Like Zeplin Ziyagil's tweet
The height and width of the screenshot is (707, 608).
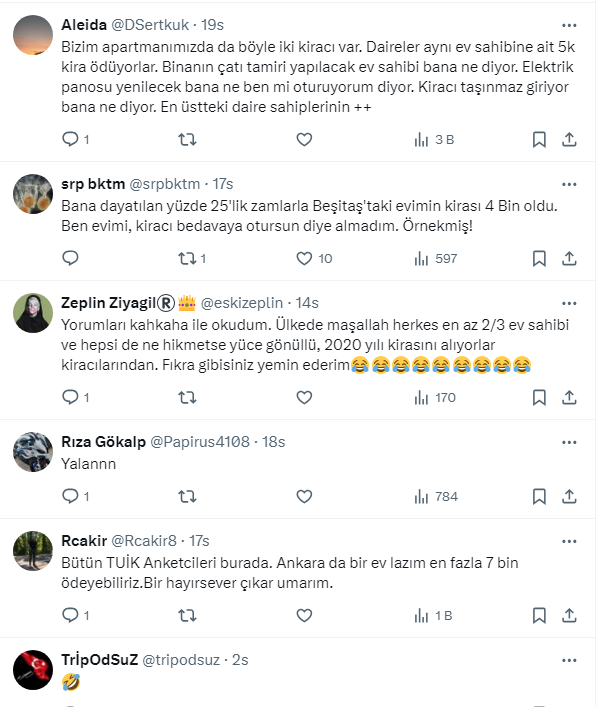click(305, 397)
